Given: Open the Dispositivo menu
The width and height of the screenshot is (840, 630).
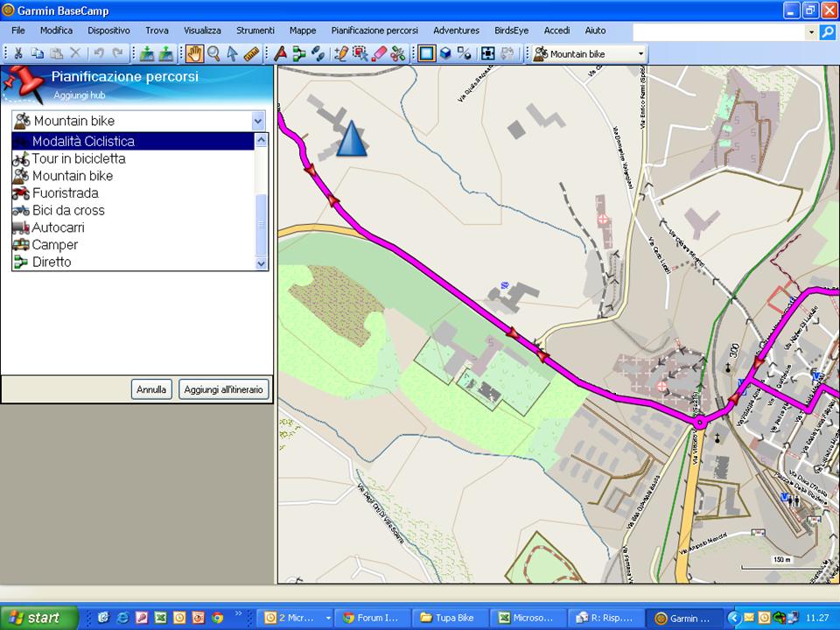Looking at the screenshot, I should point(108,31).
